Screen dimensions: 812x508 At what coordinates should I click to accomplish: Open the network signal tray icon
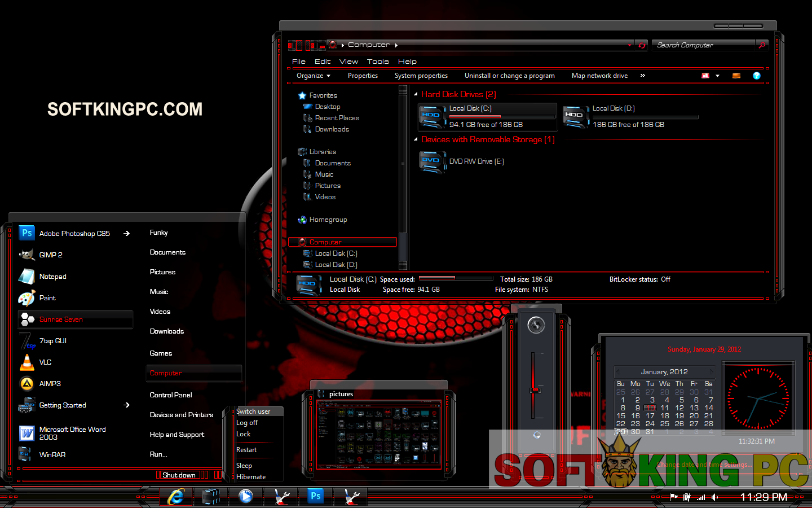coord(701,497)
